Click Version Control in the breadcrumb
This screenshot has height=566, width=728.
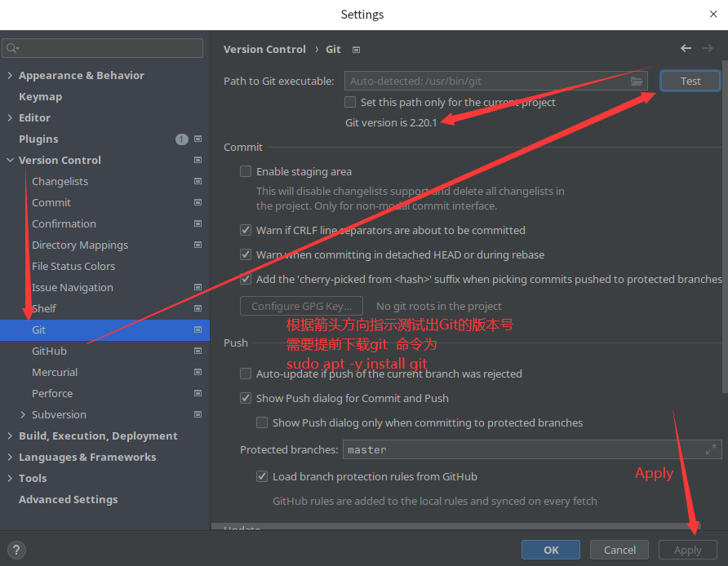coord(264,49)
